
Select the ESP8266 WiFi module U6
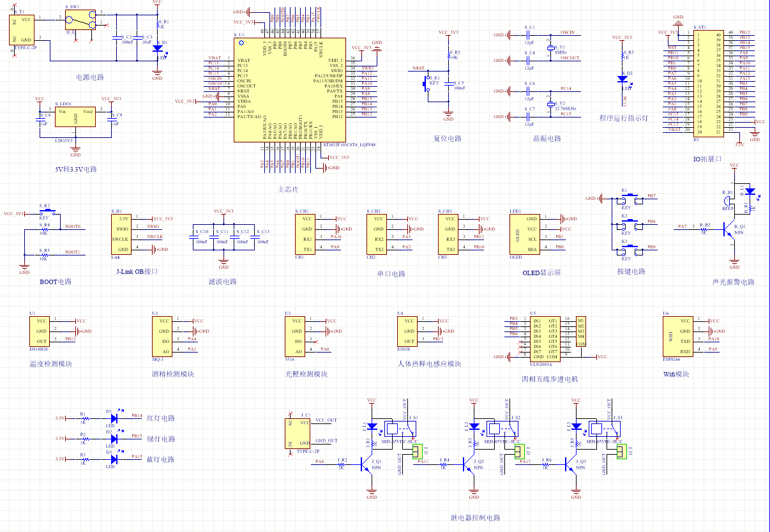pyautogui.click(x=678, y=337)
